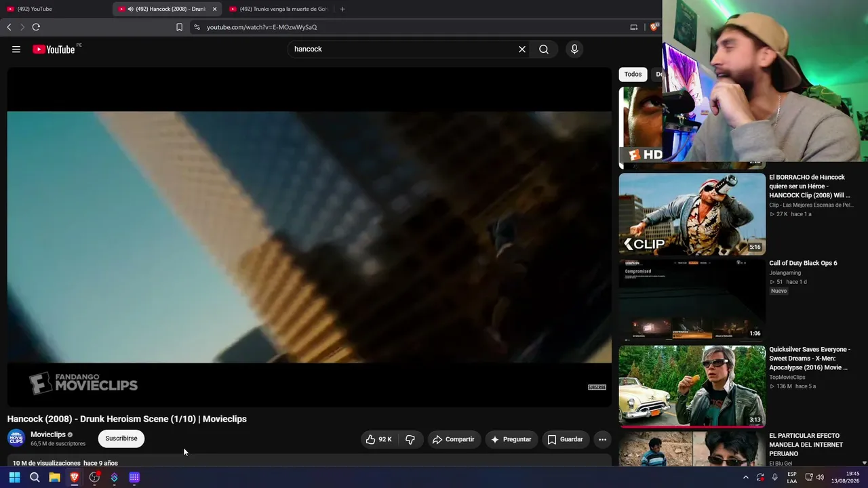The height and width of the screenshot is (488, 868).
Task: Click the microphone tray icon
Action: [774, 477]
